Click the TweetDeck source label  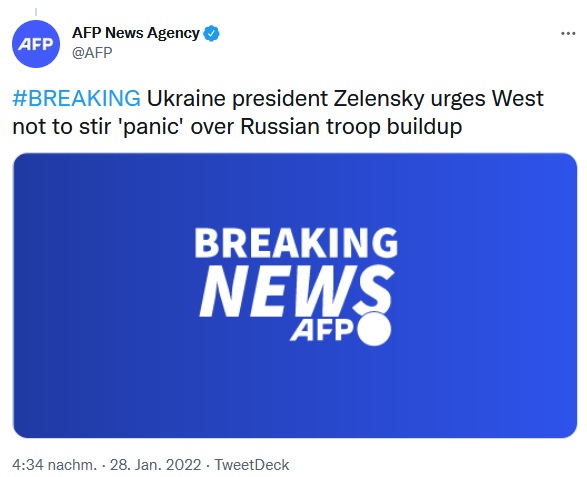[x=252, y=465]
